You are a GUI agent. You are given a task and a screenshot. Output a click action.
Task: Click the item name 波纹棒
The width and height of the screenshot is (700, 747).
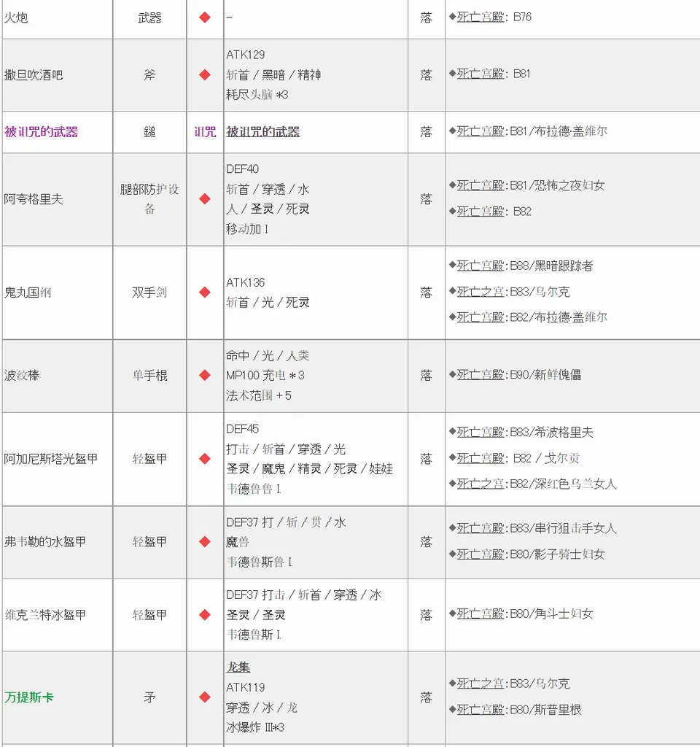tap(22, 376)
